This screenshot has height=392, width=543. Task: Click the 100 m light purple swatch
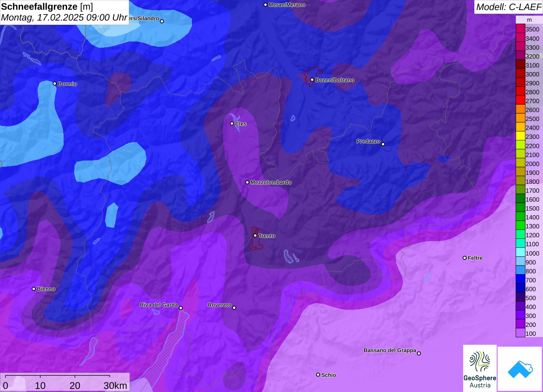pos(521,333)
